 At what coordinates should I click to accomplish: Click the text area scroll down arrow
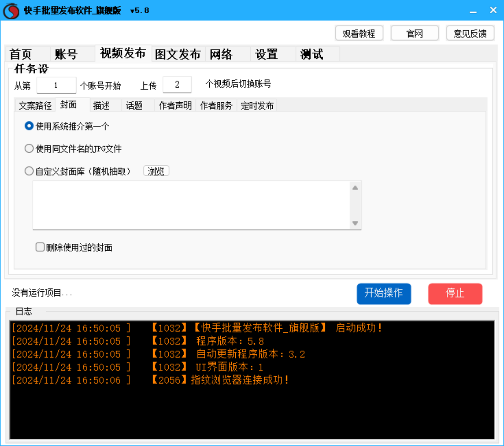[x=355, y=223]
